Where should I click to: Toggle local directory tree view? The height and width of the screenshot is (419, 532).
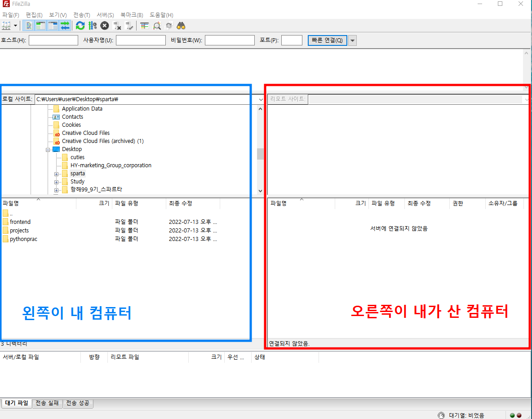pos(41,26)
